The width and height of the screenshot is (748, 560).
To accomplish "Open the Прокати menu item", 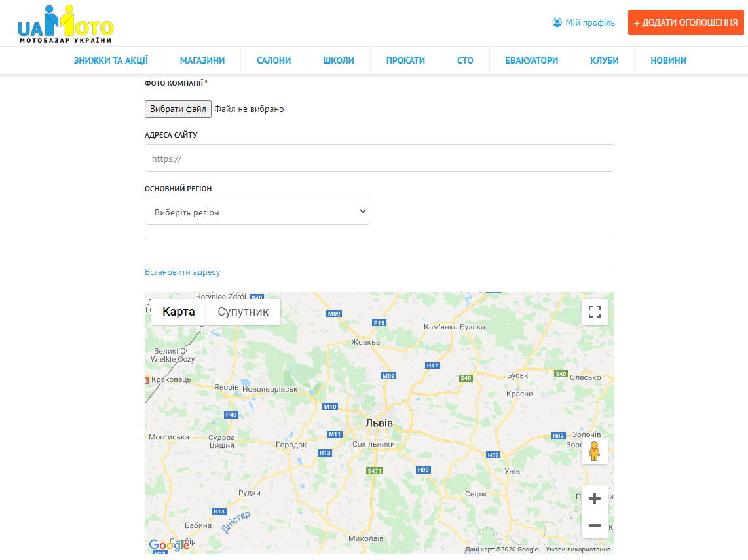I will click(405, 60).
